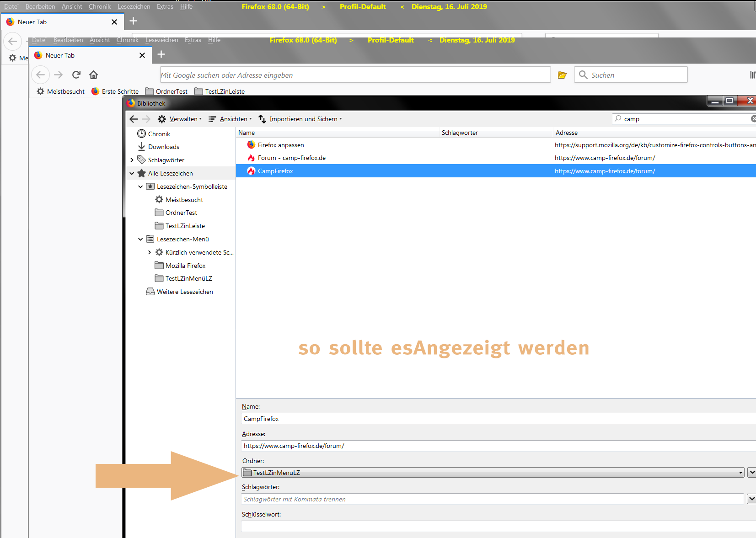The width and height of the screenshot is (756, 538).
Task: Open the Ansicht menu in the back Firefox window
Action: click(72, 7)
